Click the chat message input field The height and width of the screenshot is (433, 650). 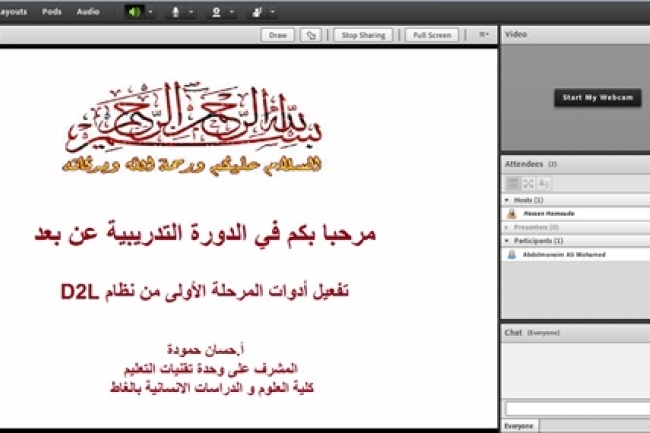577,409
